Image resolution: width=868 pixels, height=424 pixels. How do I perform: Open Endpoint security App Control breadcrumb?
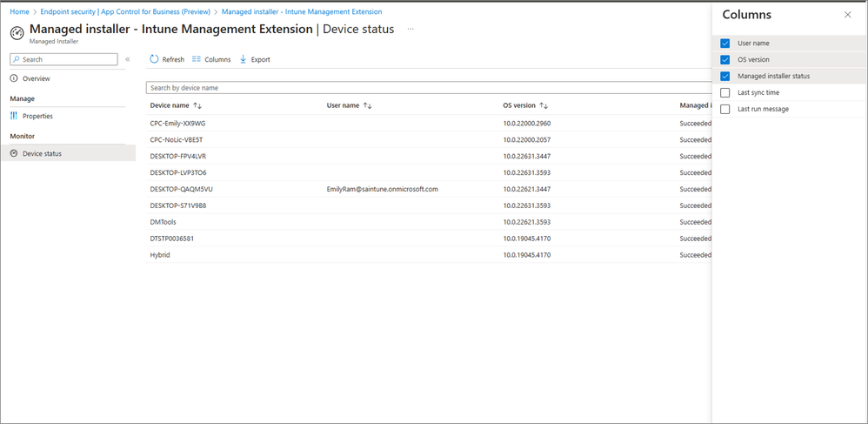click(x=125, y=11)
